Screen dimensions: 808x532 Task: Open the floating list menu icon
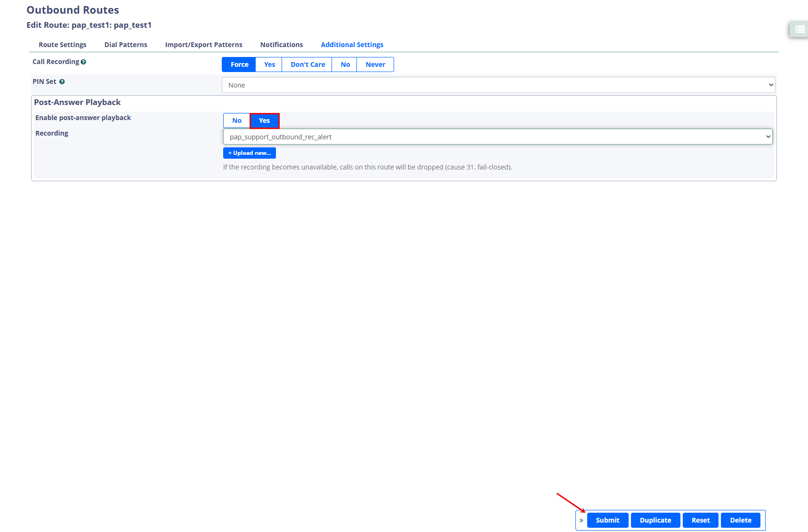(800, 29)
